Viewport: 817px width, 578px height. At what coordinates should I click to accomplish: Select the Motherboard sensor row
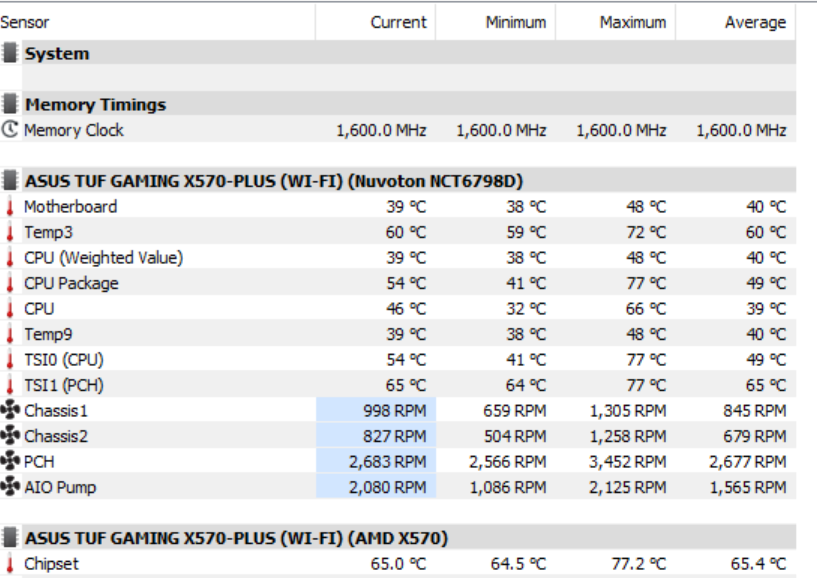pyautogui.click(x=398, y=207)
